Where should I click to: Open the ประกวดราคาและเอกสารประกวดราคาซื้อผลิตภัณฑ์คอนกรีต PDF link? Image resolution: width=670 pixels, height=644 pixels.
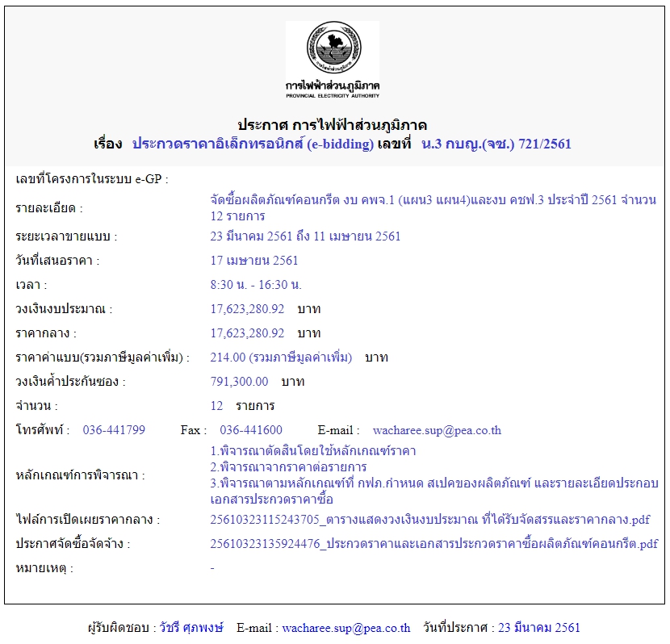(x=434, y=544)
